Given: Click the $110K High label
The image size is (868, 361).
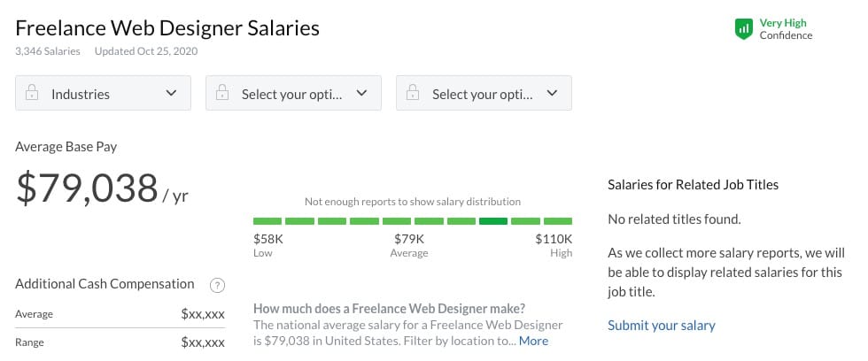Looking at the screenshot, I should pos(554,239).
